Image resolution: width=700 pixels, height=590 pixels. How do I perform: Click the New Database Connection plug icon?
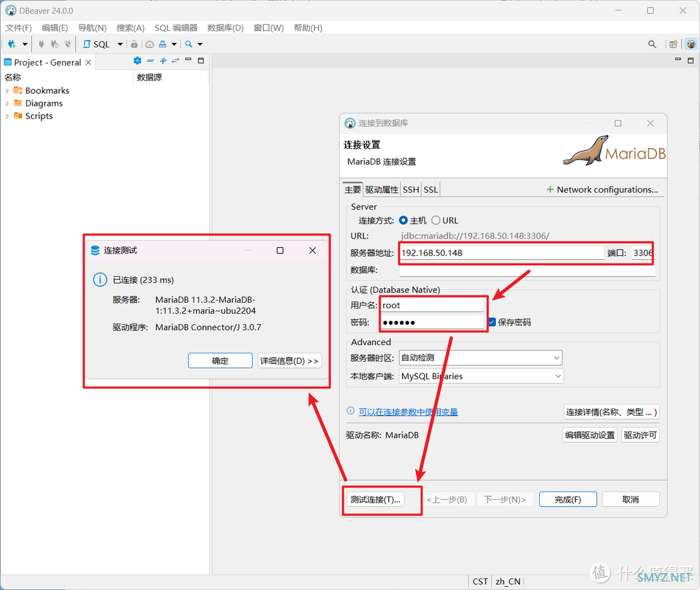pyautogui.click(x=12, y=44)
